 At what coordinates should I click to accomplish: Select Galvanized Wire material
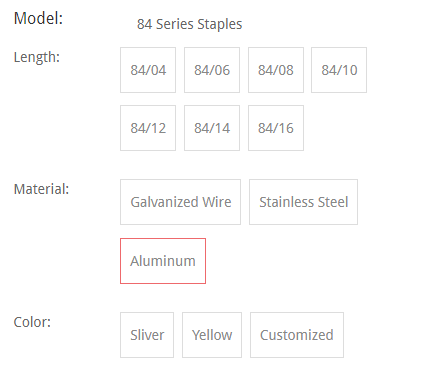[x=180, y=202]
